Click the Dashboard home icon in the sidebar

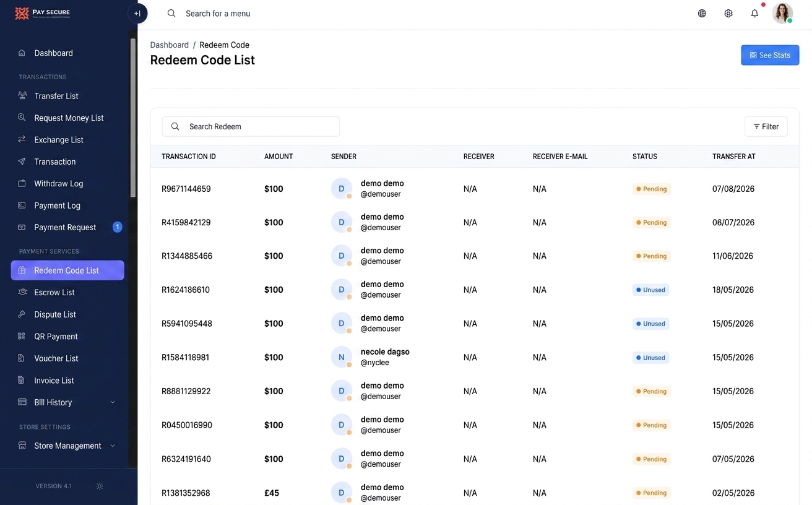pos(22,53)
